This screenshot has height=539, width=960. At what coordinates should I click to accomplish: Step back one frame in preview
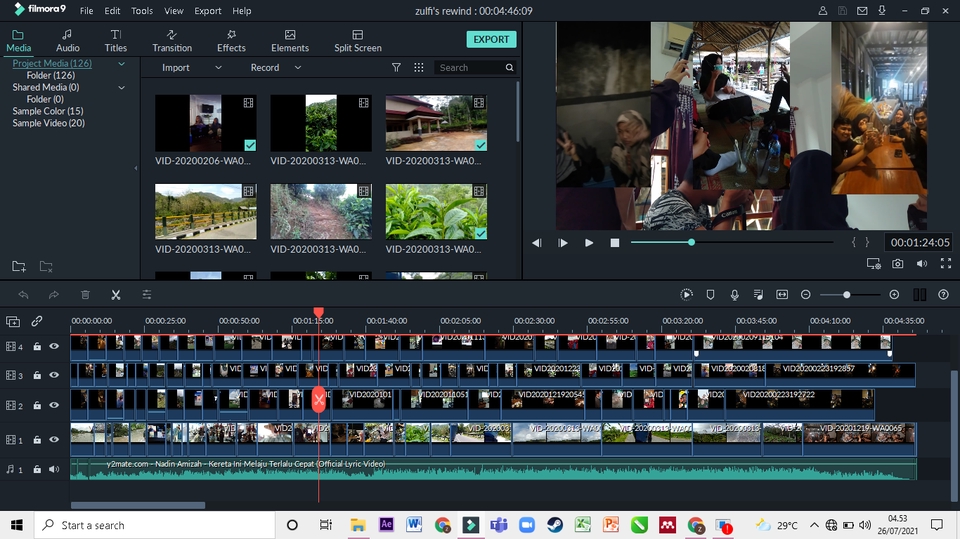click(536, 243)
